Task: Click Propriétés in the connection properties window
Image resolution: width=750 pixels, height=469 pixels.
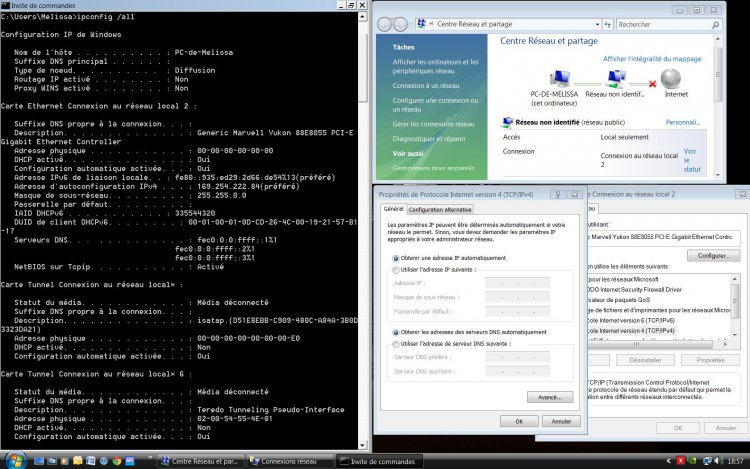Action: pyautogui.click(x=710, y=360)
